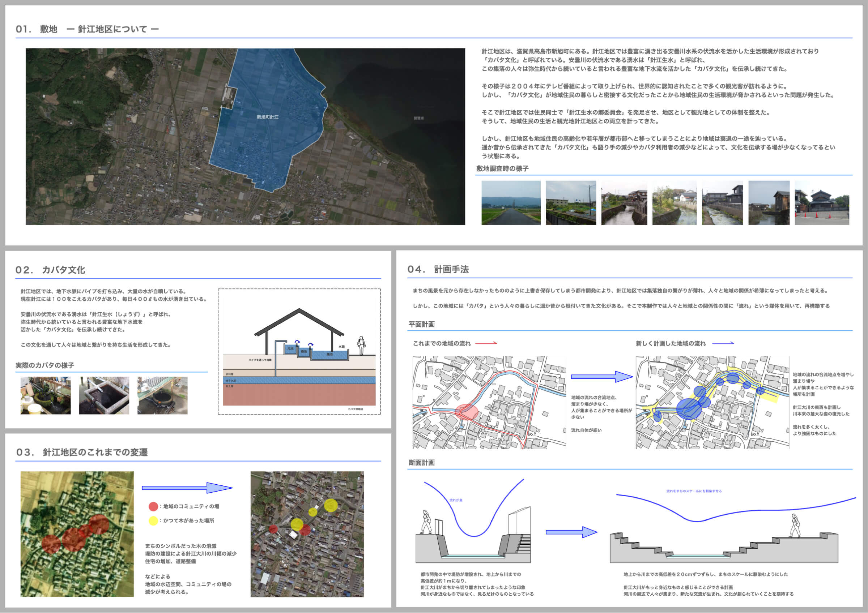868x613 pixels.
Task: Click the red circle on the existing-flow plan map
Action: 467,412
